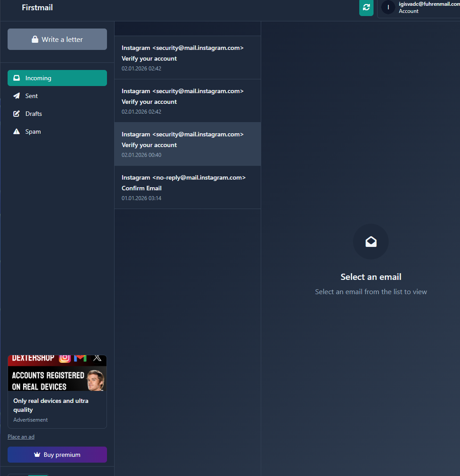Click the Firstmail logo title

[37, 7]
